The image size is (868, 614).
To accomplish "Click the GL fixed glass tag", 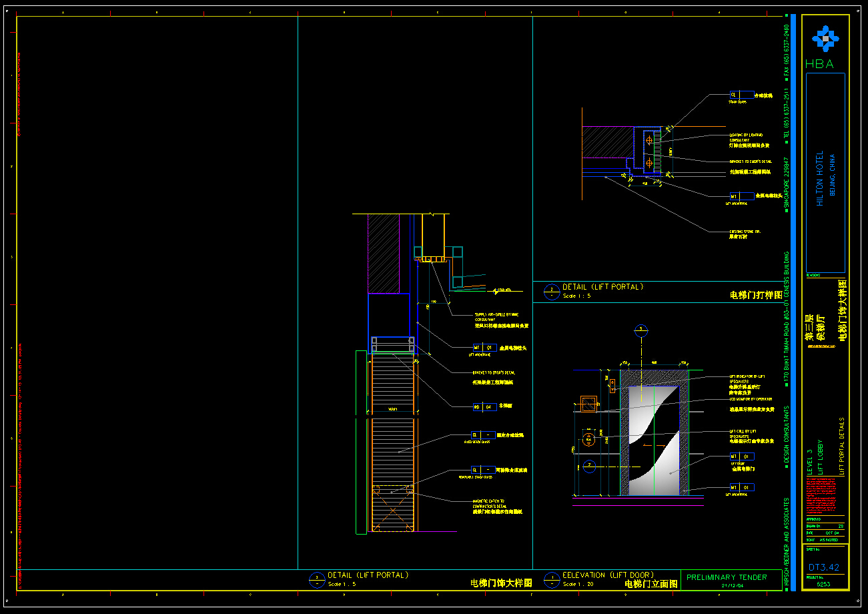I will point(484,435).
